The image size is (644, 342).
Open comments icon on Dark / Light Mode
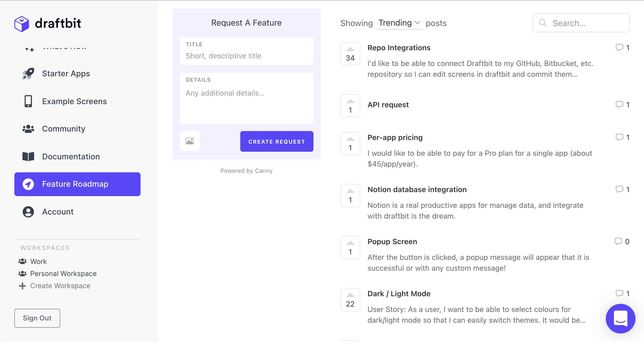click(x=619, y=294)
